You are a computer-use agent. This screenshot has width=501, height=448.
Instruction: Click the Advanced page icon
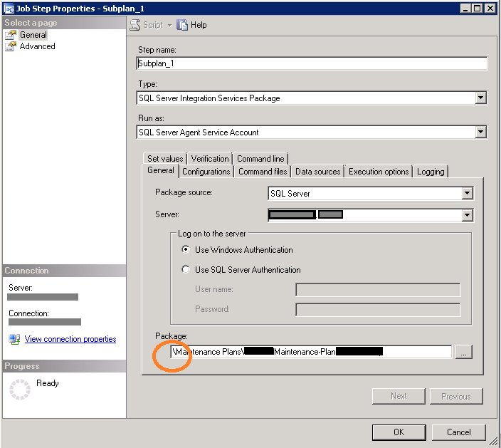(10, 46)
